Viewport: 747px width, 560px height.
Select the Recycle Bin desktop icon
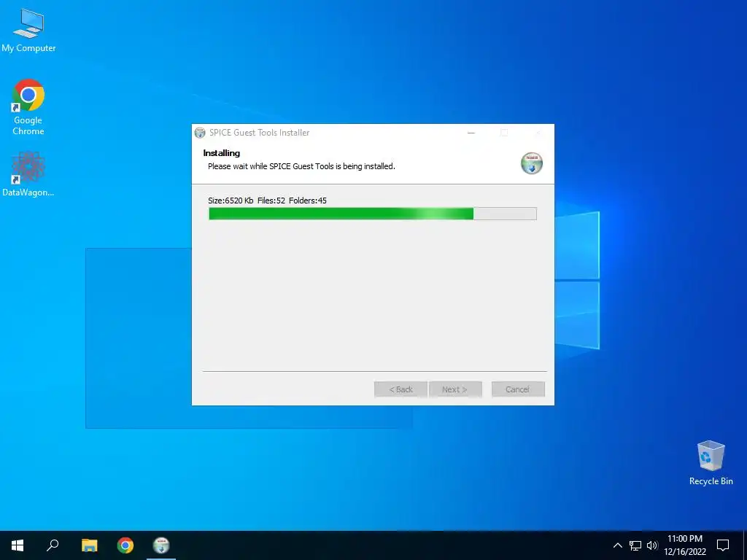click(x=711, y=462)
